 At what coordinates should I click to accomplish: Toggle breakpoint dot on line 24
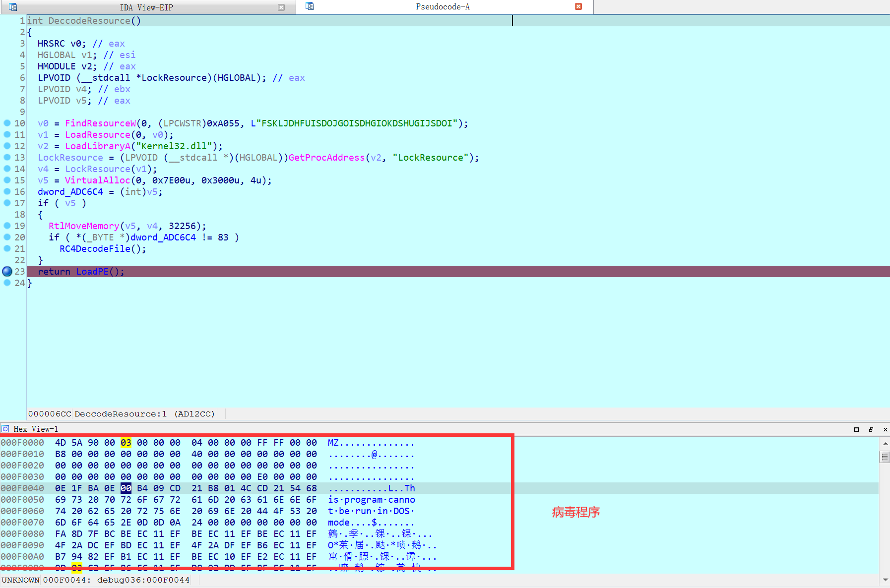click(x=7, y=283)
